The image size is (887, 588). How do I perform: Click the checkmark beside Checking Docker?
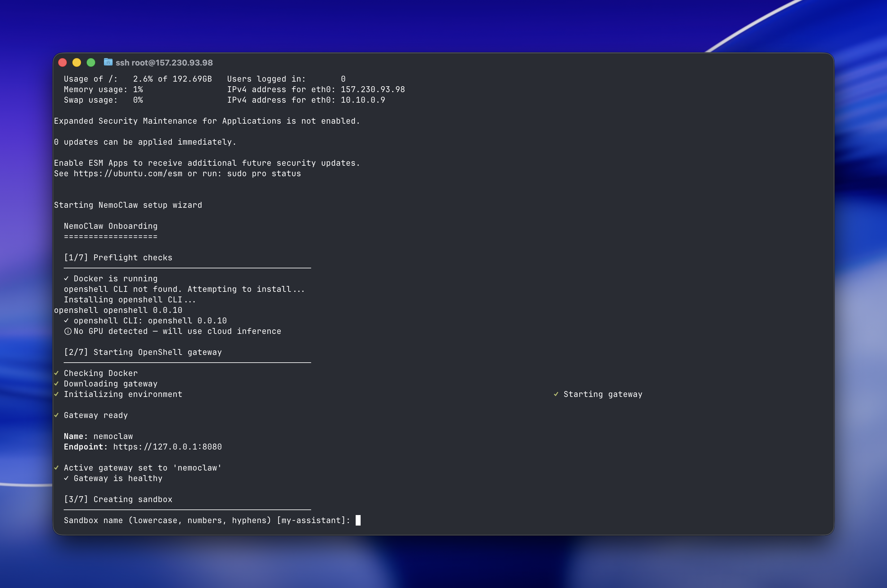57,373
